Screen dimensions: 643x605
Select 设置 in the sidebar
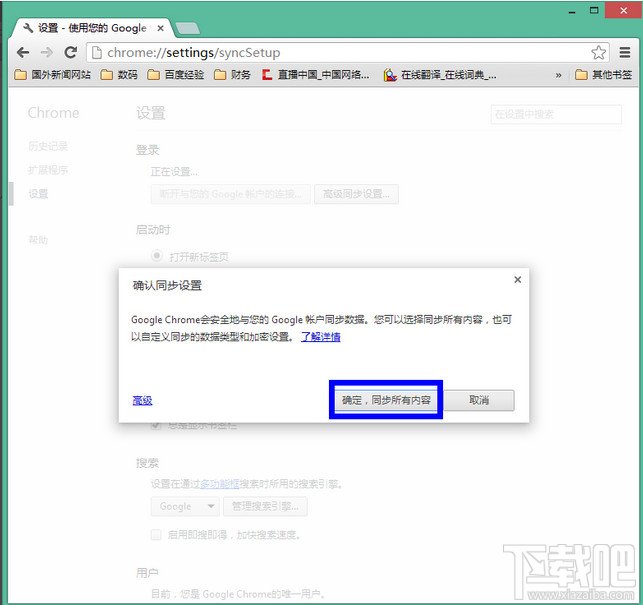tap(38, 194)
